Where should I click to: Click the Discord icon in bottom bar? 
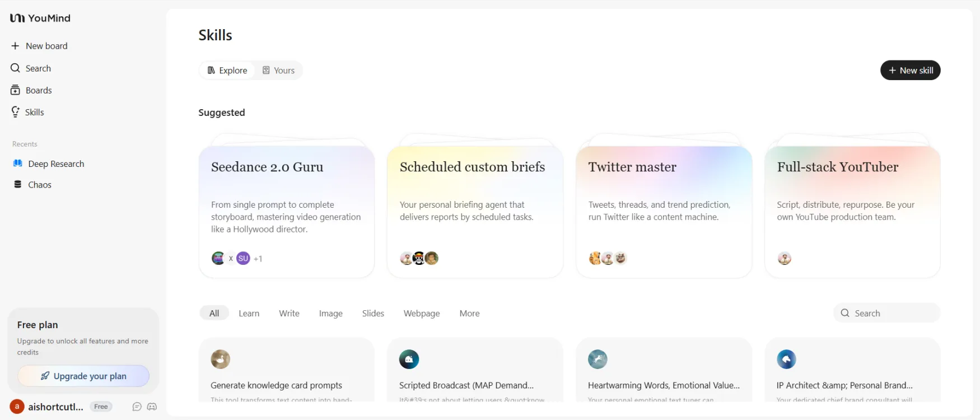pos(152,407)
